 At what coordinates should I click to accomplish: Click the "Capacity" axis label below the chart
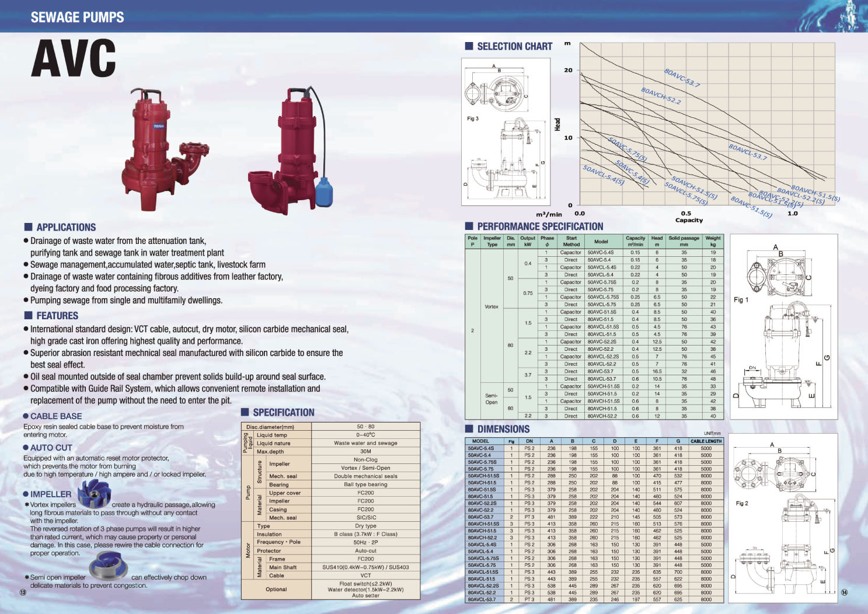689,220
